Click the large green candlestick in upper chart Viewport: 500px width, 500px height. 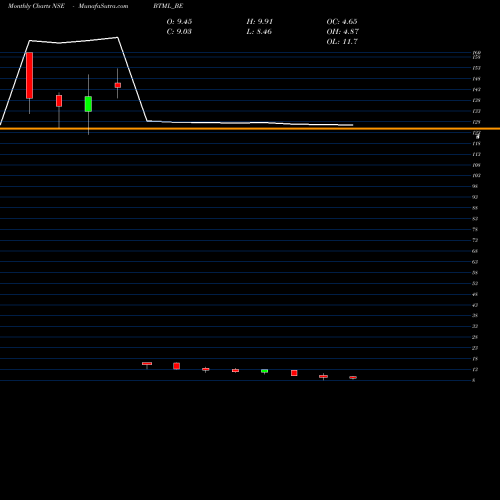(x=88, y=104)
